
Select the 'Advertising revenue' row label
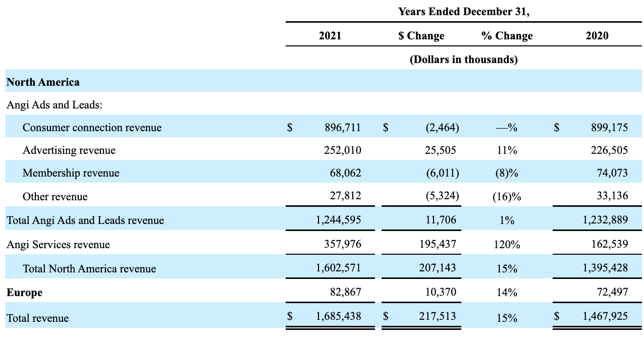69,150
